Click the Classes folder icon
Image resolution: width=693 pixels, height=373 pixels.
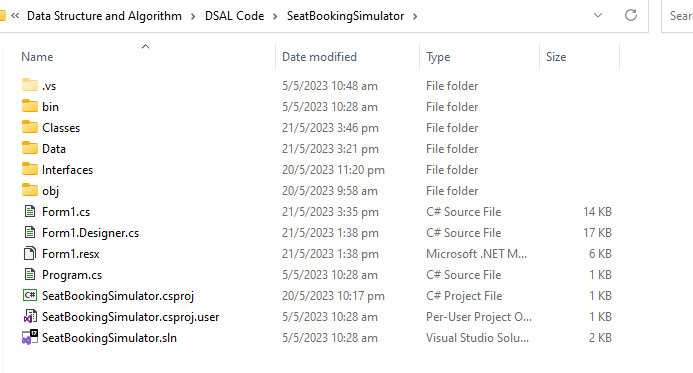click(x=30, y=127)
